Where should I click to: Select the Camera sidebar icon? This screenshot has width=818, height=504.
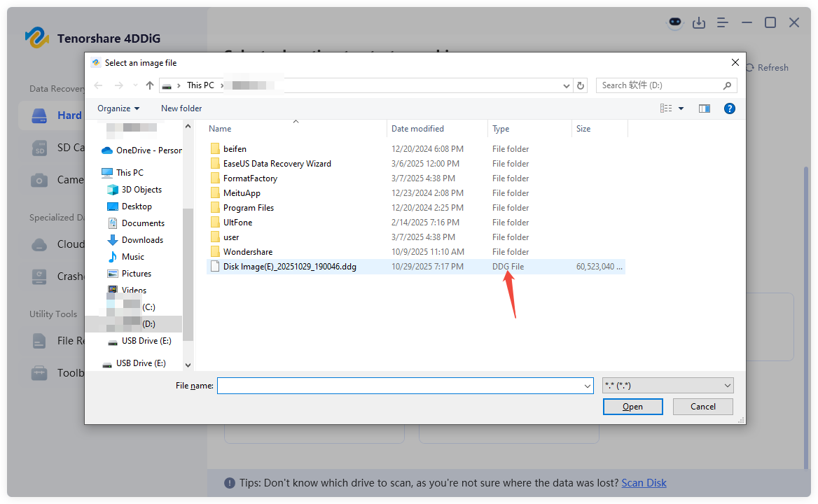[39, 180]
